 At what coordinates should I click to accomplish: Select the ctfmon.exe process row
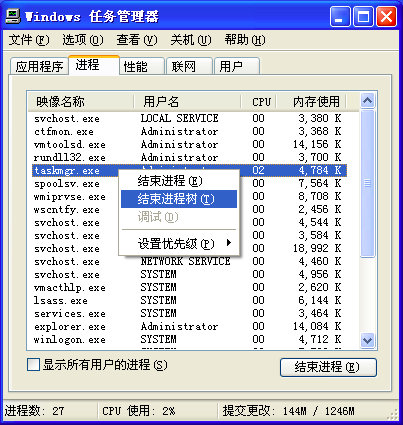pyautogui.click(x=189, y=131)
